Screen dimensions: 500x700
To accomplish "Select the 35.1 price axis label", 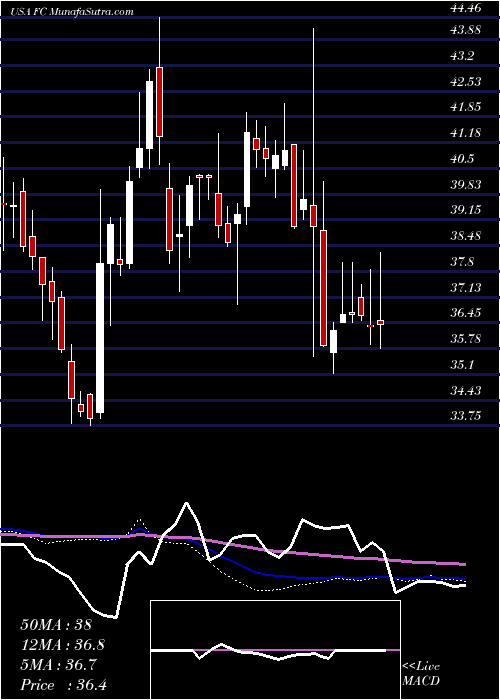I will point(463,365).
